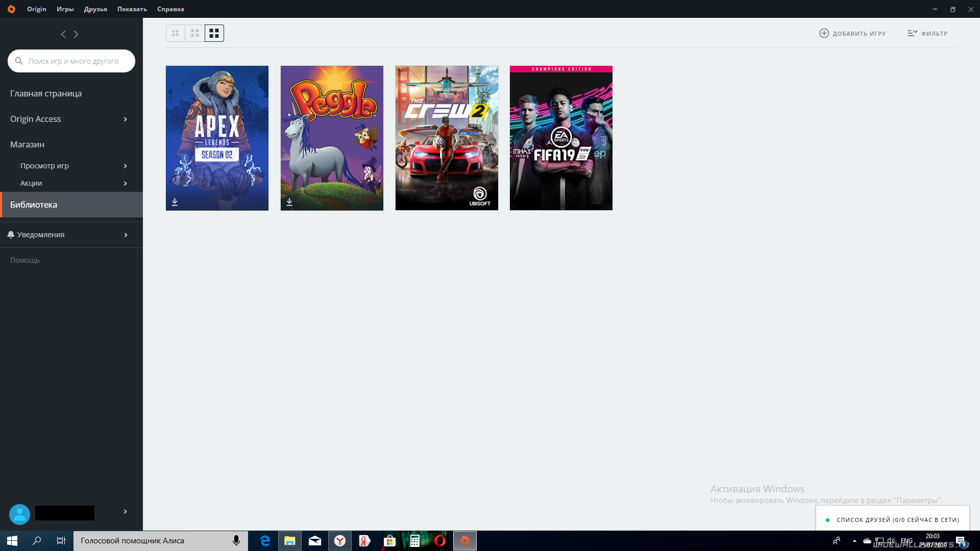Expand the Акции chevron
Image resolution: width=980 pixels, height=551 pixels.
point(126,184)
